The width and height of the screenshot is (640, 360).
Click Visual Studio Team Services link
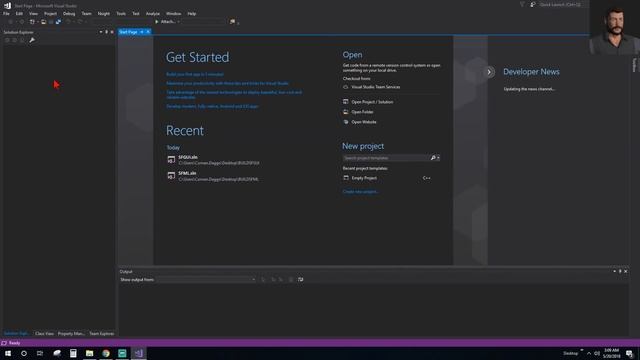[376, 87]
